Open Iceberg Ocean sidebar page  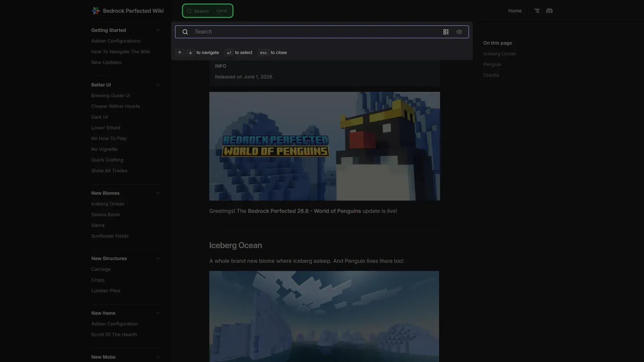tap(108, 204)
